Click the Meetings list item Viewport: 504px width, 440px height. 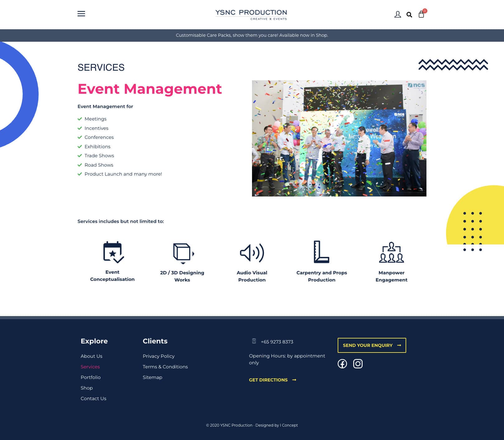(x=95, y=119)
